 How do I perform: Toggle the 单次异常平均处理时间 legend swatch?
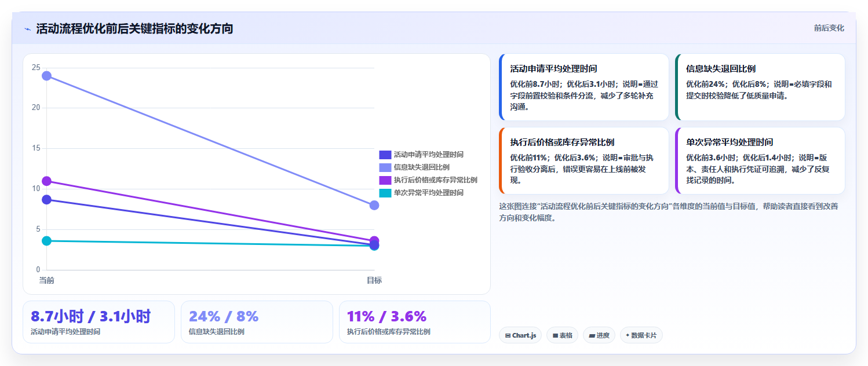(385, 193)
